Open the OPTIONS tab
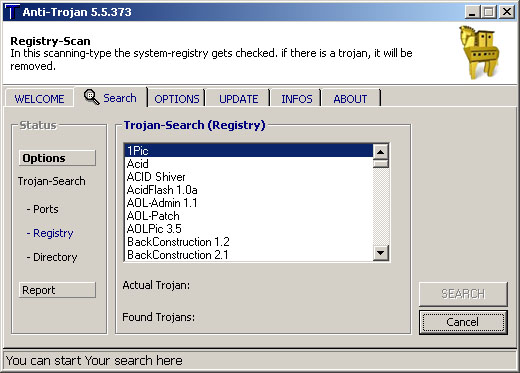Screen dimensions: 520x373 coord(177,99)
